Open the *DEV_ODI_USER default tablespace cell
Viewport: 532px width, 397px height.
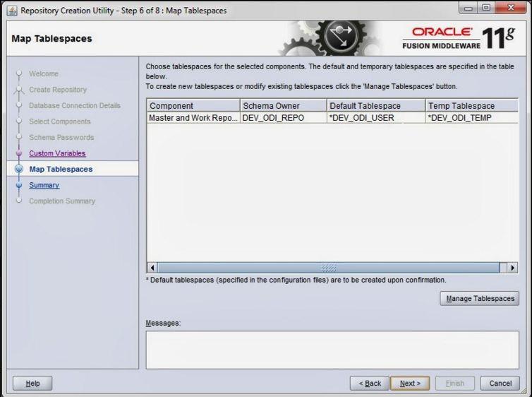tap(376, 118)
